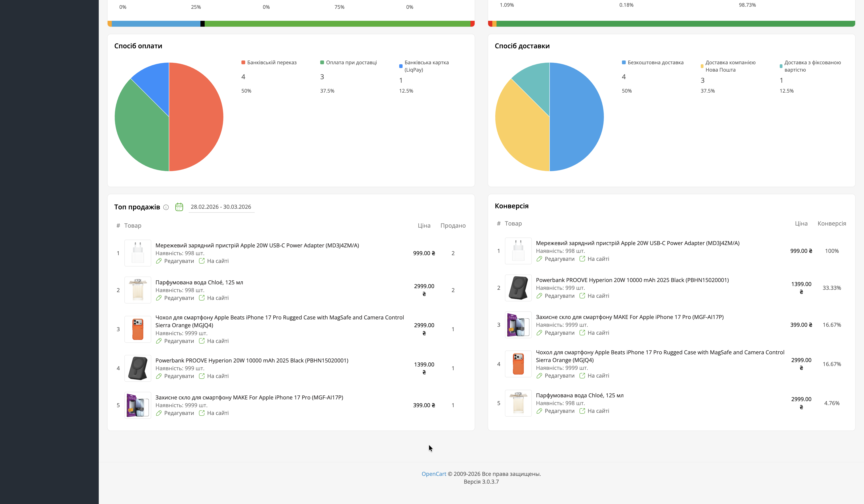Click pencil icon for Powerbank PROOVE in Конверсія
The width and height of the screenshot is (864, 504).
539,296
